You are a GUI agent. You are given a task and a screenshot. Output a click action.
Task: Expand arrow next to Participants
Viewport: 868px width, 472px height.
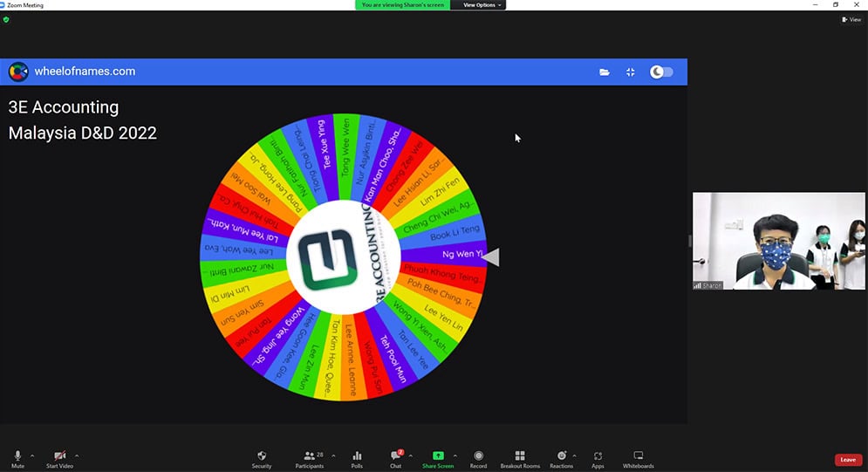tap(333, 455)
